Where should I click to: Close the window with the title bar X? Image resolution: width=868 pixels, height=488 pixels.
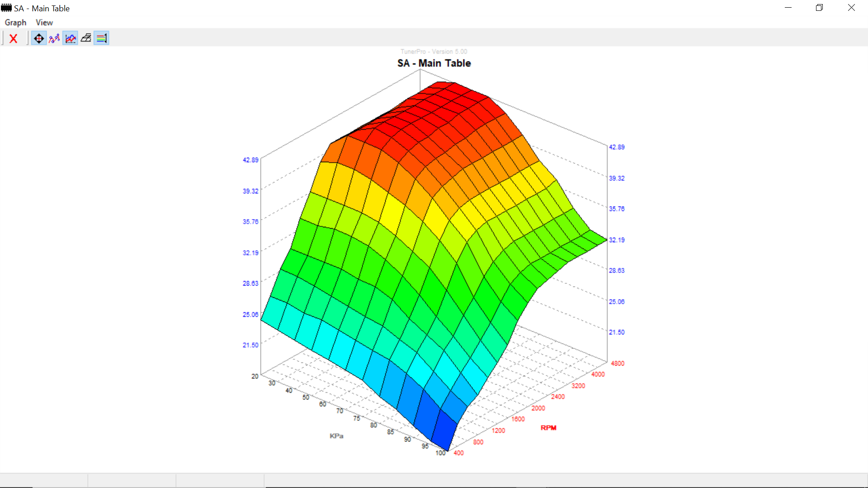coord(851,8)
